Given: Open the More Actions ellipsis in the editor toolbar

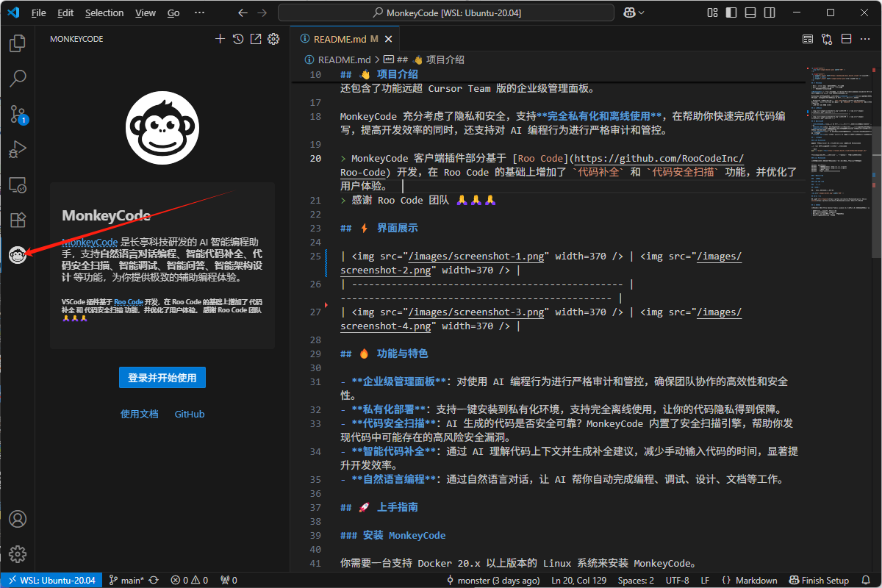Looking at the screenshot, I should click(865, 39).
